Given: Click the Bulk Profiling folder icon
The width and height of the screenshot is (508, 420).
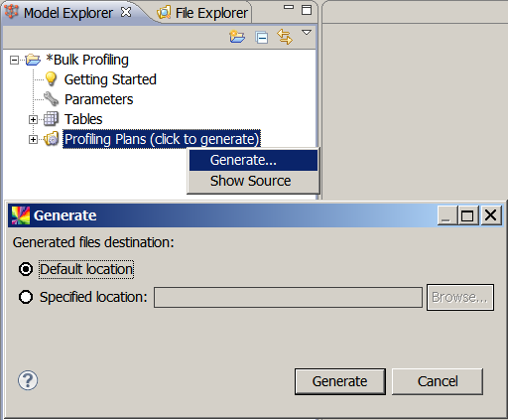Looking at the screenshot, I should 33,60.
